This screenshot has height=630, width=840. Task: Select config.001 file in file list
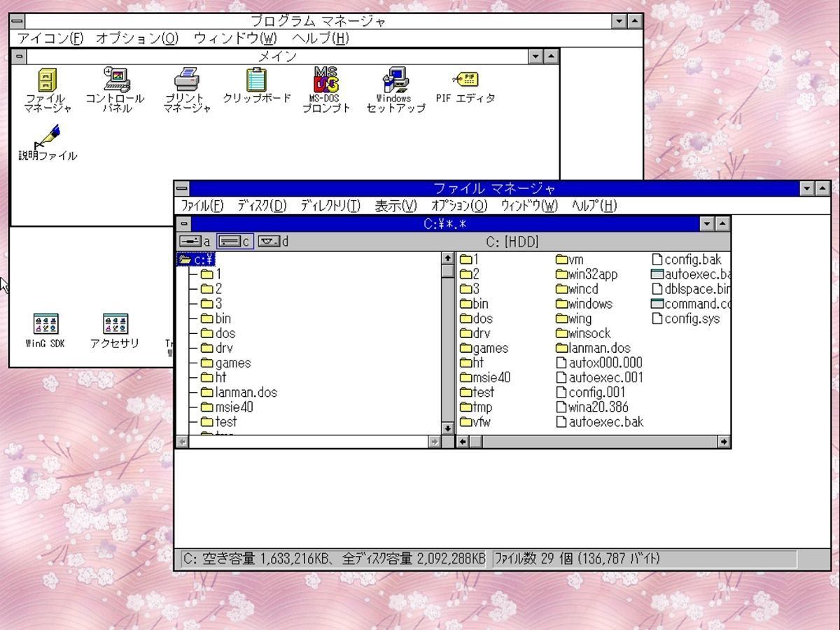coord(591,392)
